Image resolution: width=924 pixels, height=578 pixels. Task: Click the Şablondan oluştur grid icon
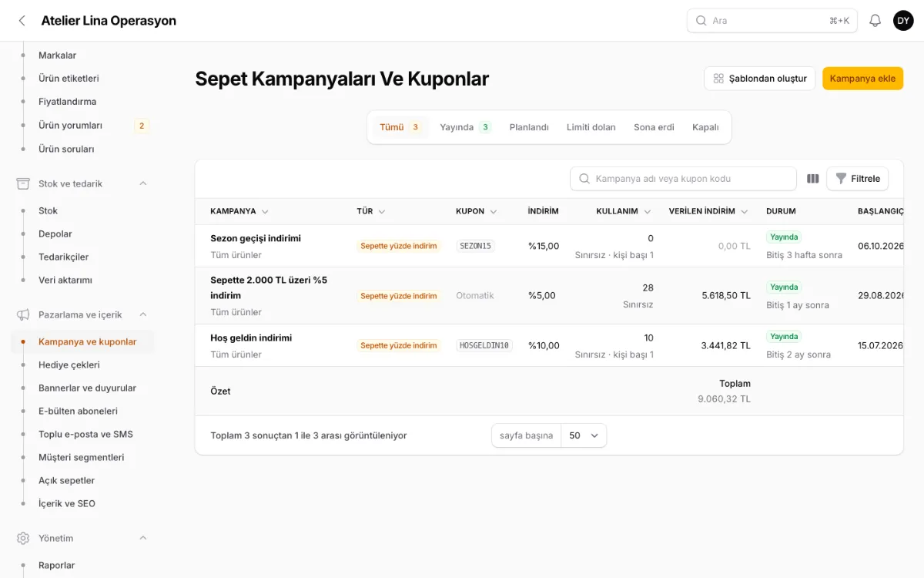pyautogui.click(x=718, y=79)
